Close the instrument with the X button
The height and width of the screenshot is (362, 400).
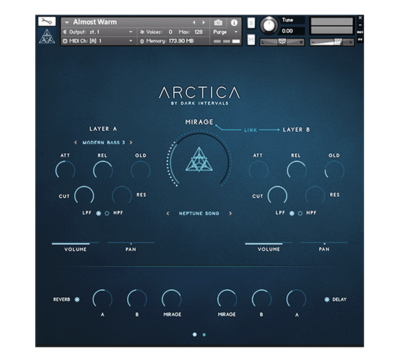(360, 18)
